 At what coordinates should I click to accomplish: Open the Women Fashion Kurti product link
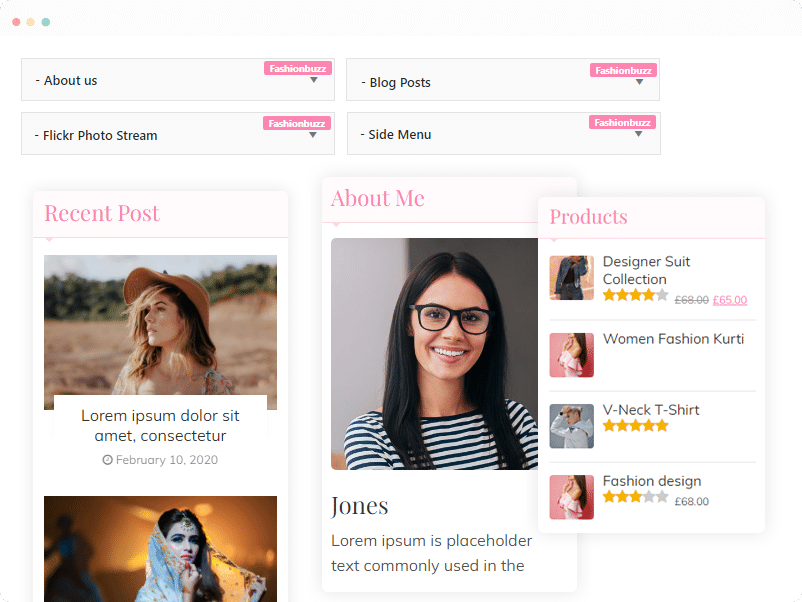(x=673, y=339)
